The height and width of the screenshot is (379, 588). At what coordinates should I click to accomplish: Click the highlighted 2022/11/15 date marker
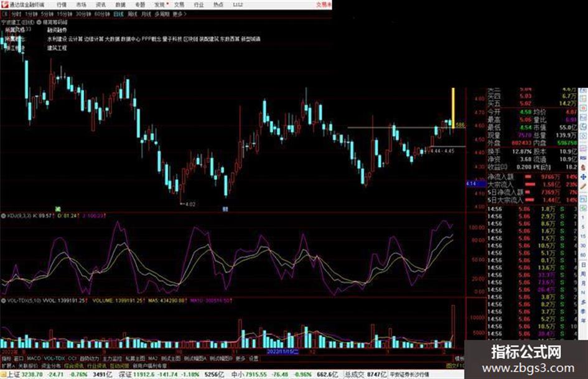click(282, 352)
